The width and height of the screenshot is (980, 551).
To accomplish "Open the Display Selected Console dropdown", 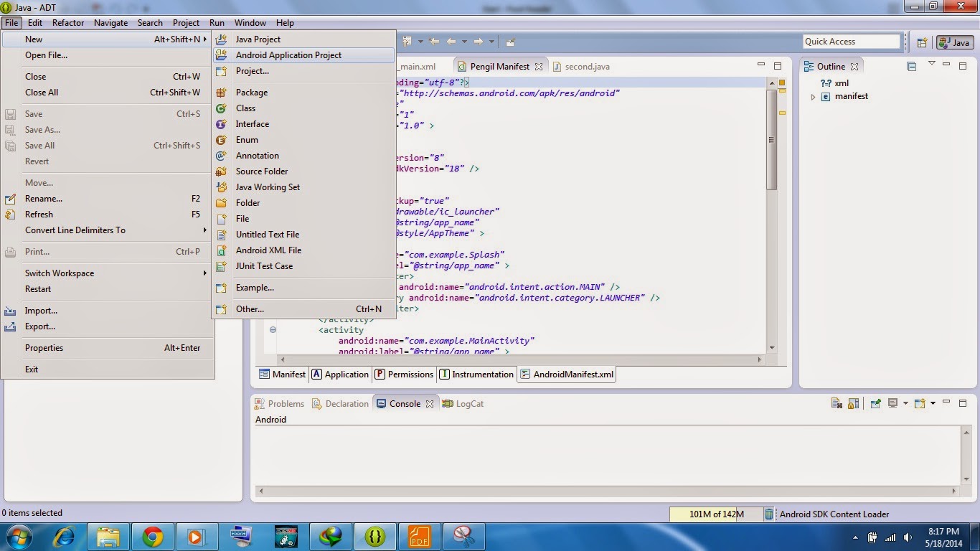I will point(905,403).
